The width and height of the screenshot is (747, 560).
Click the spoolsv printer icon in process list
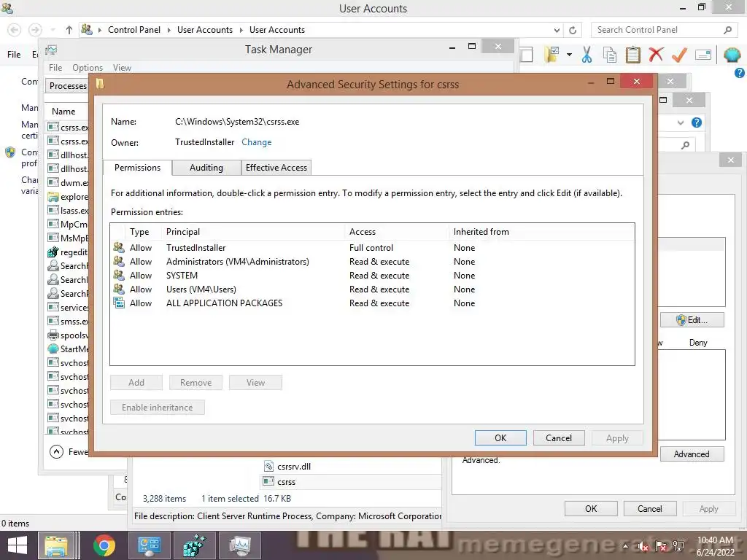click(x=53, y=335)
